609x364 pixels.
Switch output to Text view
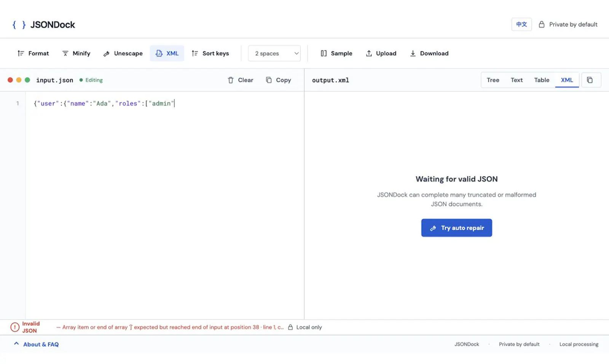(x=517, y=80)
